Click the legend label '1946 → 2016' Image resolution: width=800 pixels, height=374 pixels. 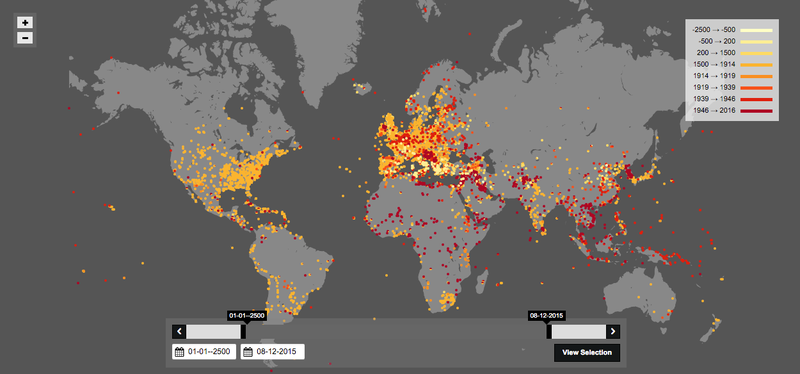[x=714, y=111]
